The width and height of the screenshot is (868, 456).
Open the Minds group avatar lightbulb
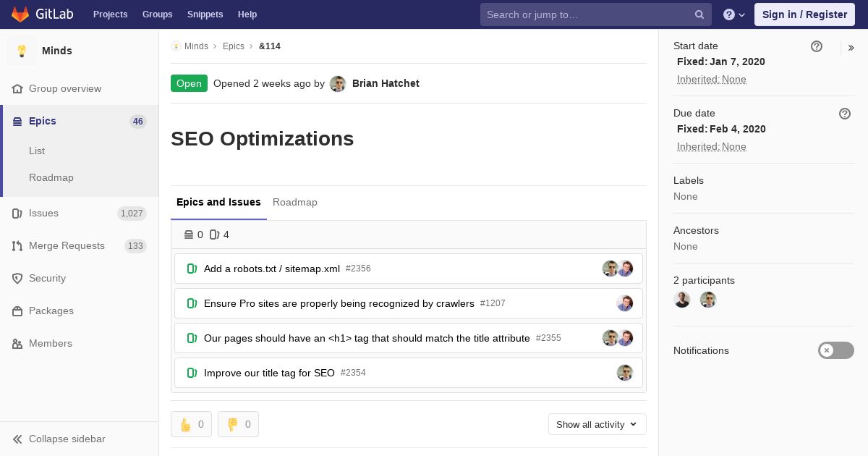tap(22, 51)
